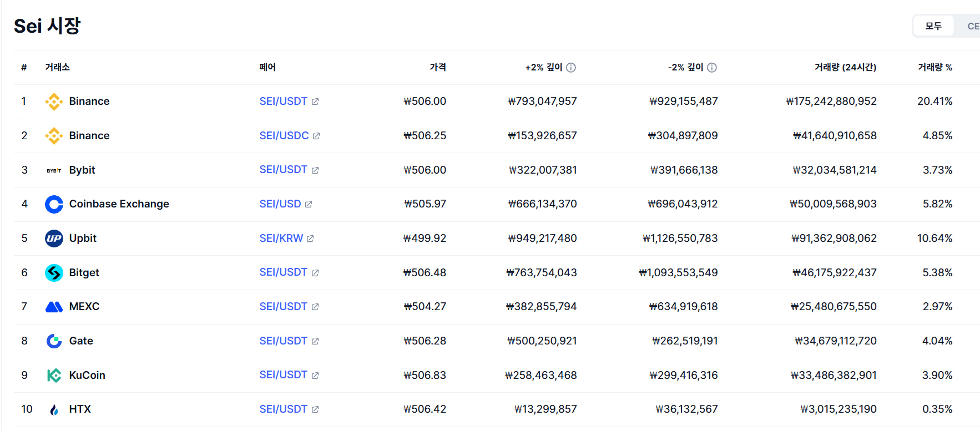Image resolution: width=980 pixels, height=431 pixels.
Task: Click KuCoin price ₩506.83
Action: click(x=425, y=376)
